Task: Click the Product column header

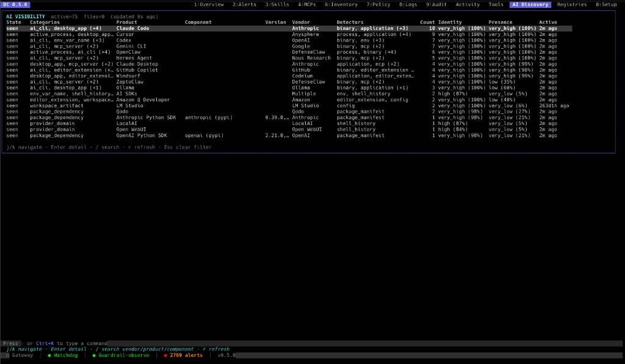Action: (127, 23)
